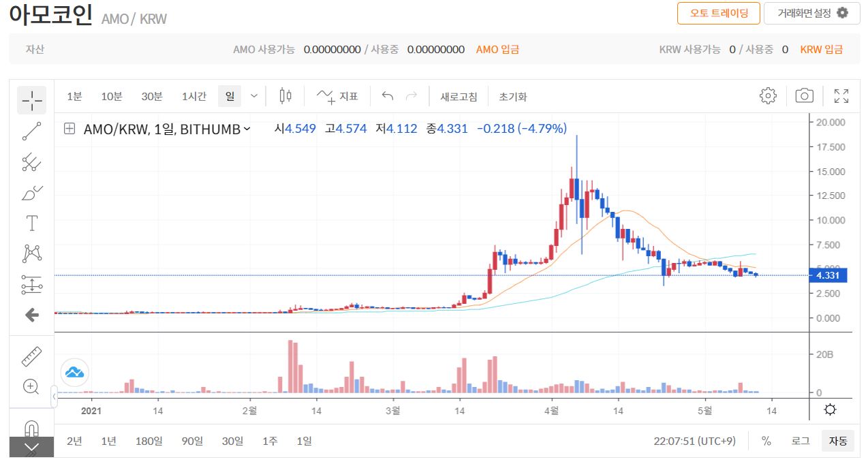
Task: Click the AMO 입금 deposit link
Action: (497, 49)
